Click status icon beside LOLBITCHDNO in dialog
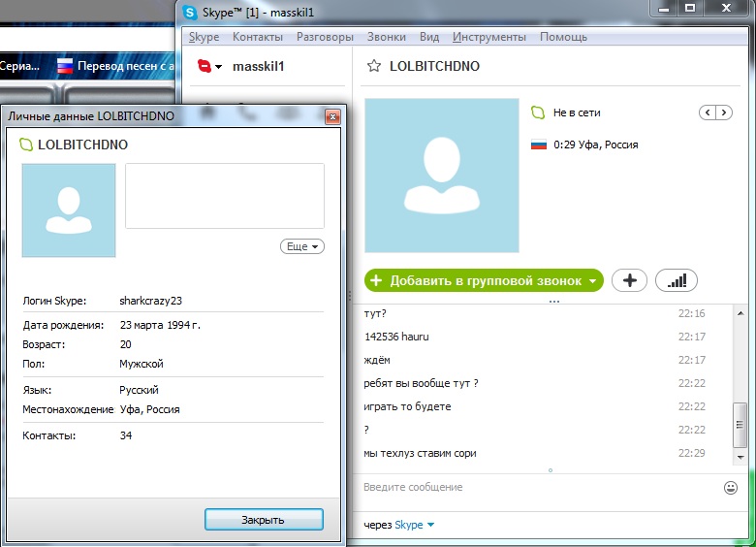756x547 pixels. click(25, 145)
